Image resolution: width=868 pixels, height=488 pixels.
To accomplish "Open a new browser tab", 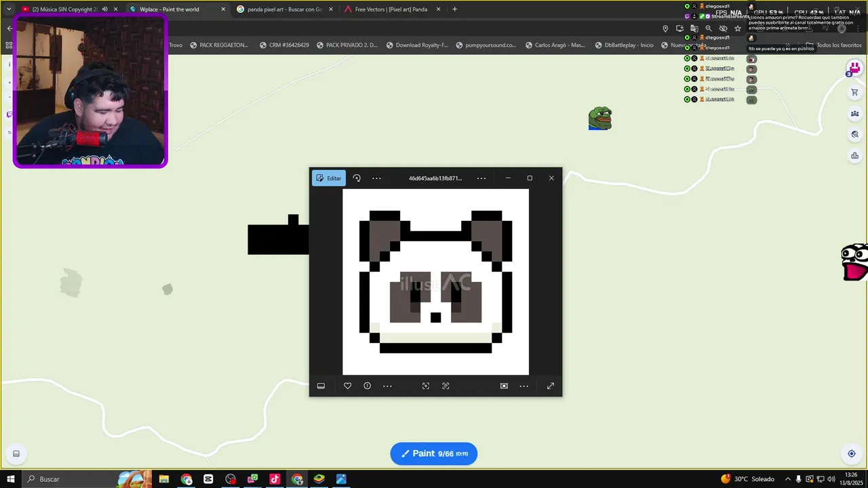I will (454, 9).
